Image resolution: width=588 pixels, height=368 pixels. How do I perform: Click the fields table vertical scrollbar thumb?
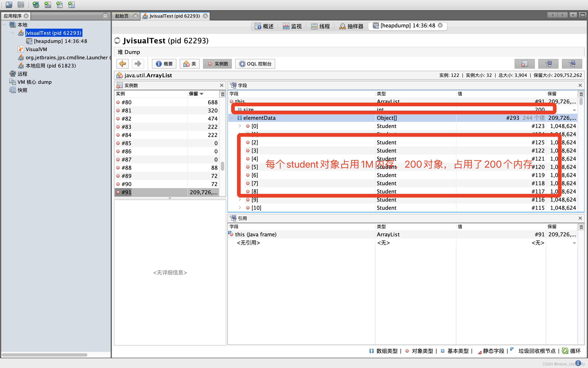coord(581,101)
